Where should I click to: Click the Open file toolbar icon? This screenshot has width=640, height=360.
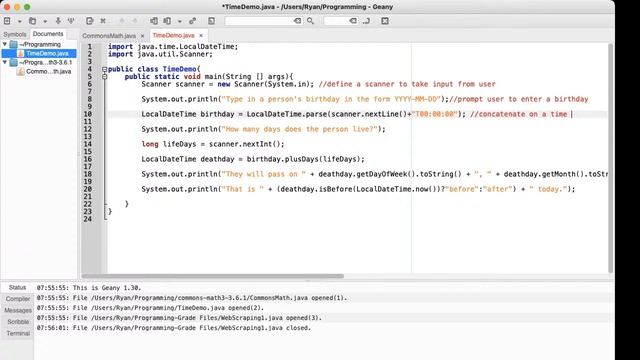(x=33, y=21)
